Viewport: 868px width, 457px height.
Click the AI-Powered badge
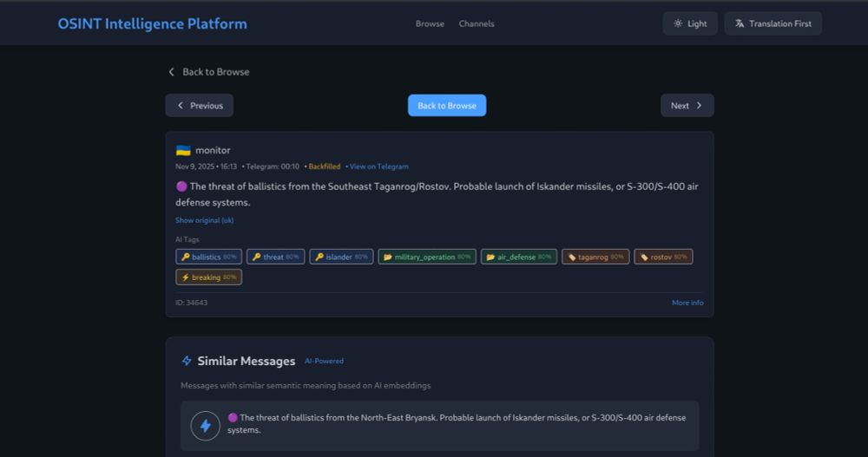coord(324,361)
